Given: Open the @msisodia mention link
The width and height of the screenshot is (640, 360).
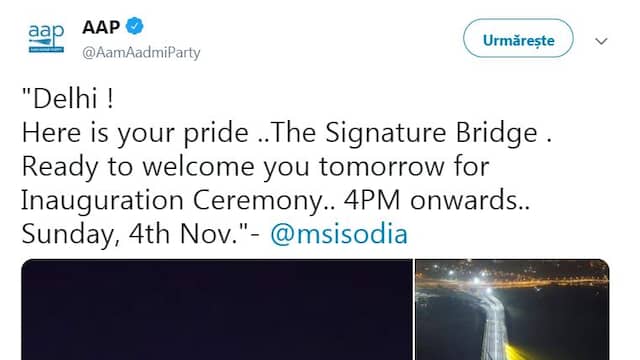Looking at the screenshot, I should pyautogui.click(x=339, y=234).
